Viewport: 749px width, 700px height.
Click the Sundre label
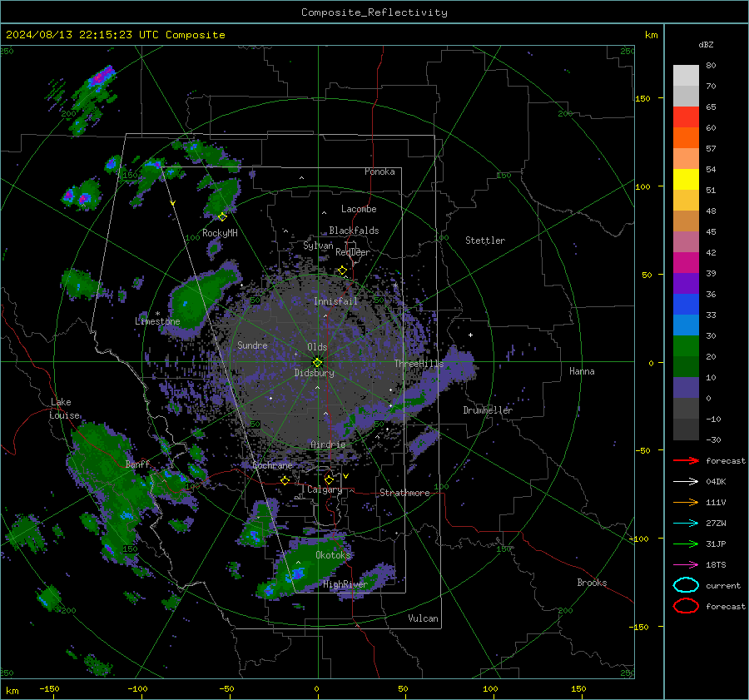[x=252, y=345]
